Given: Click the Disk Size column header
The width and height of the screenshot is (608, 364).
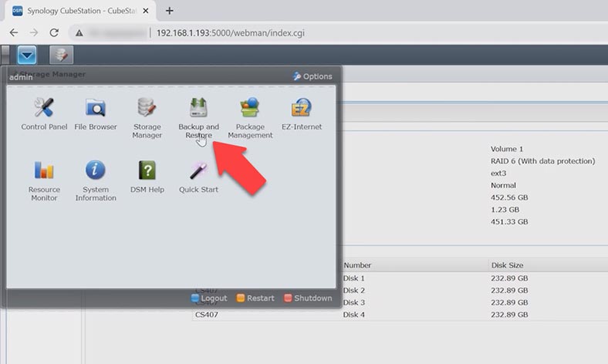Looking at the screenshot, I should tap(507, 265).
